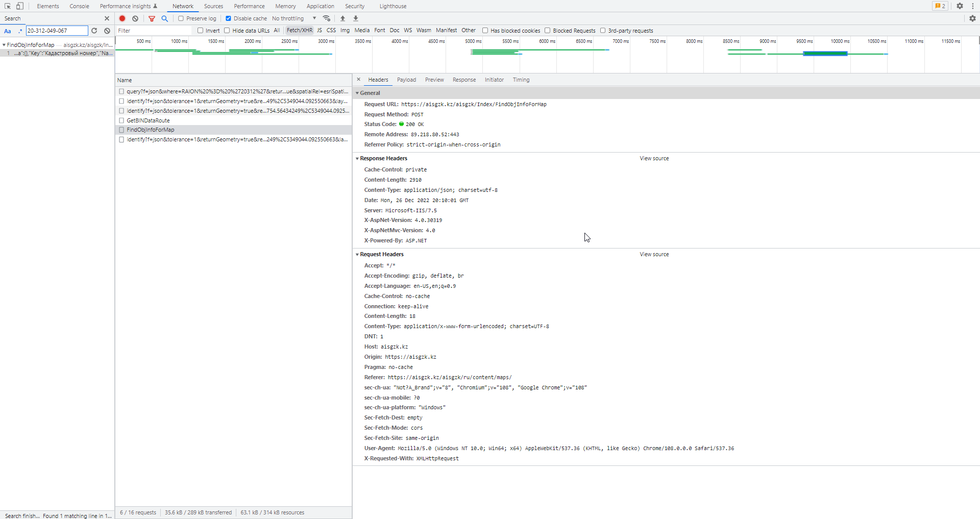Refresh the search results
The height and width of the screenshot is (519, 980).
[x=94, y=31]
